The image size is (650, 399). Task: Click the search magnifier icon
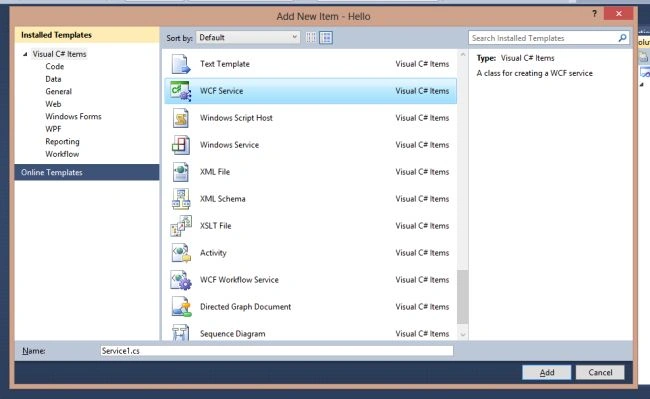pos(622,38)
